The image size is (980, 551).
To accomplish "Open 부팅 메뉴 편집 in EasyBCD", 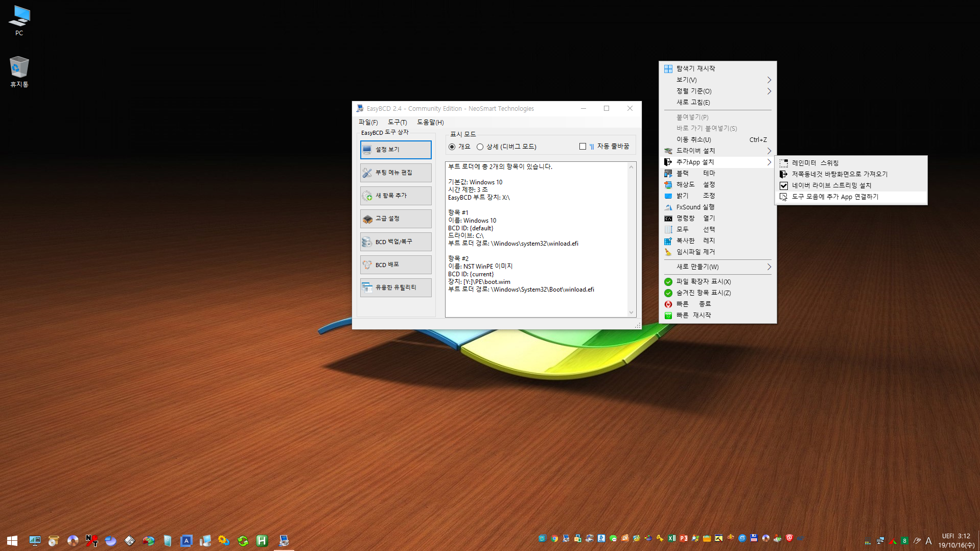I will click(x=396, y=173).
